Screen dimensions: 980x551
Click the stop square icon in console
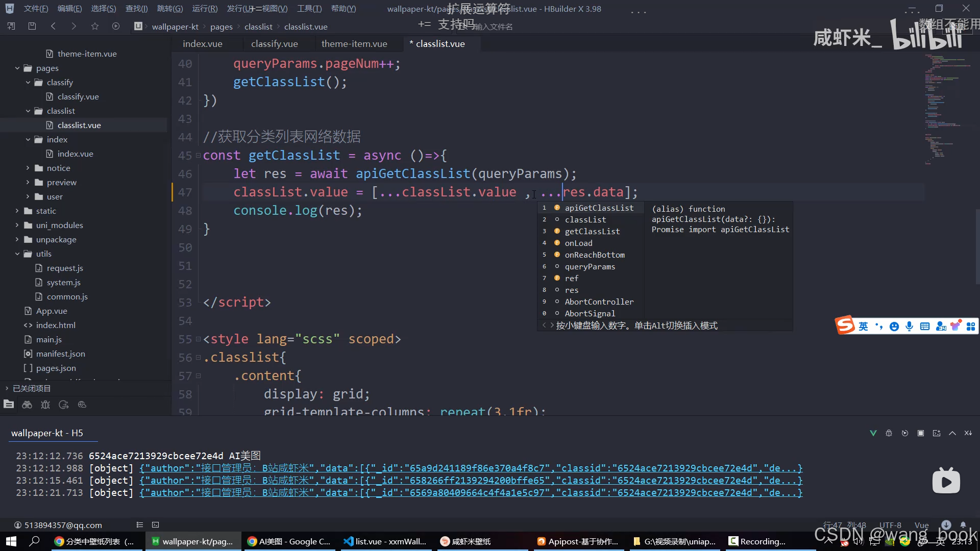pyautogui.click(x=921, y=433)
